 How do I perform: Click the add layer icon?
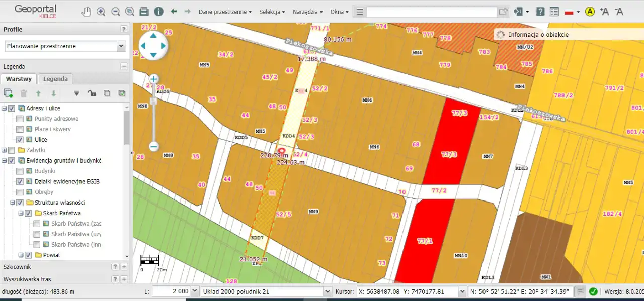point(8,93)
